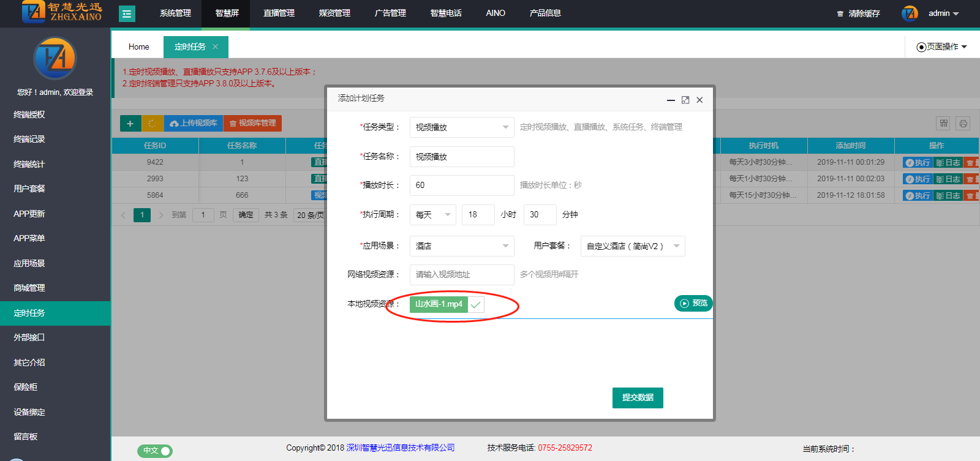Image resolution: width=980 pixels, height=461 pixels.
Task: Select 终端授权 in the sidebar
Action: coord(29,114)
